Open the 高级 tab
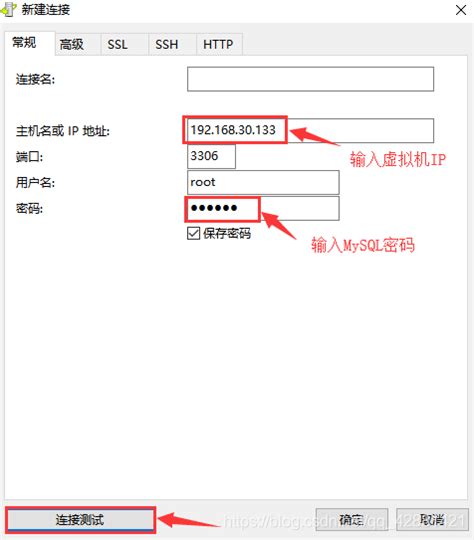This screenshot has width=474, height=540. [72, 44]
